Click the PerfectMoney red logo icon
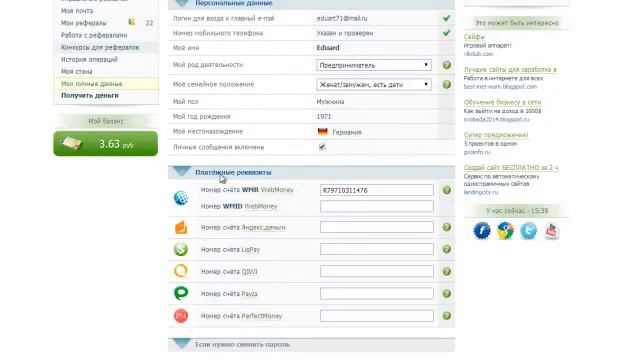Viewport: 640px width, 360px height. [x=181, y=316]
